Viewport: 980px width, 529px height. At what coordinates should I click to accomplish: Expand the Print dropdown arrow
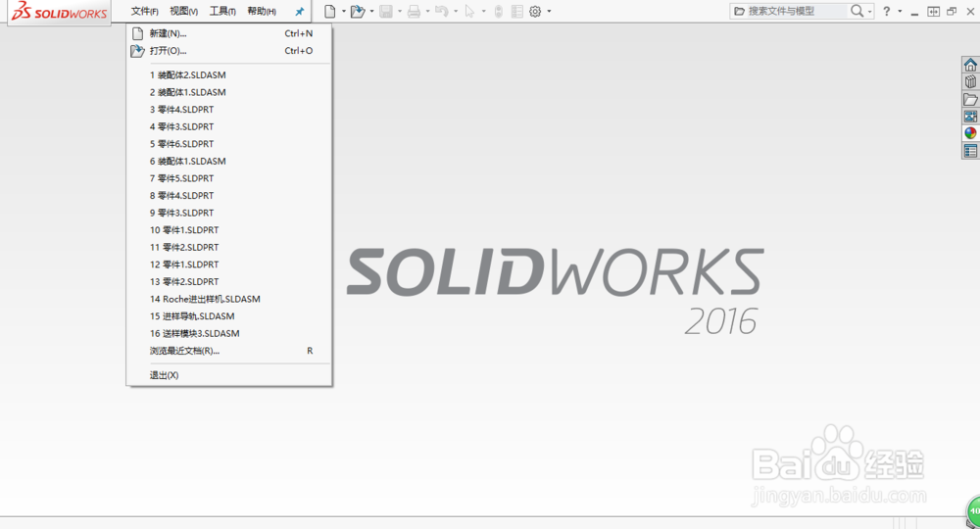(x=427, y=11)
